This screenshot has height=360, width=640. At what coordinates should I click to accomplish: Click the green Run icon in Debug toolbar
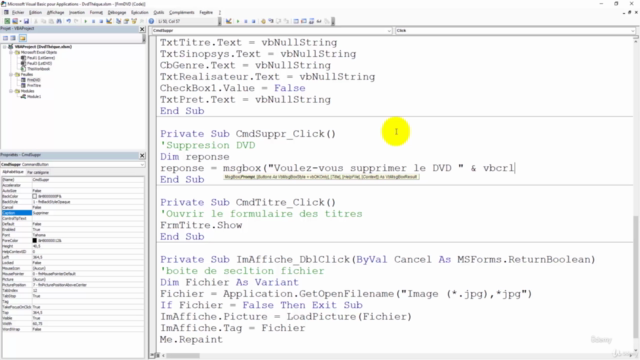point(238,21)
